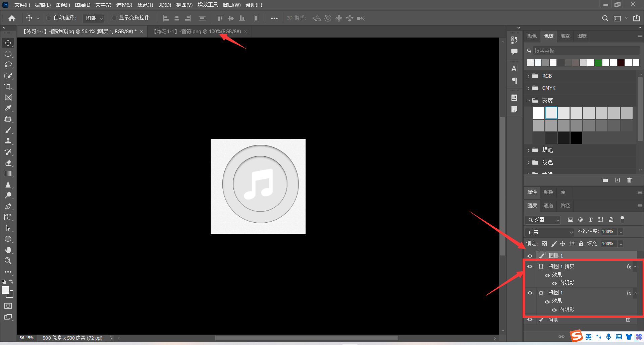Click the 搜索色板 search field
This screenshot has width=644, height=345.
tap(586, 51)
